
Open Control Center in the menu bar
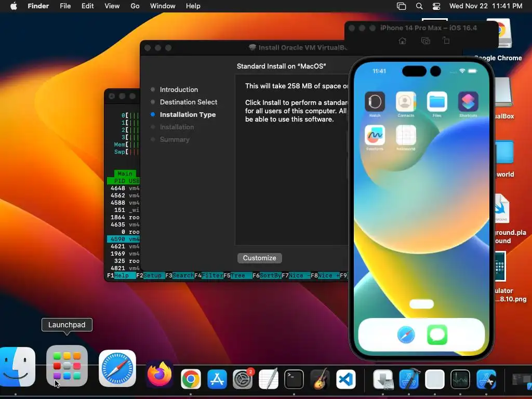pos(436,6)
